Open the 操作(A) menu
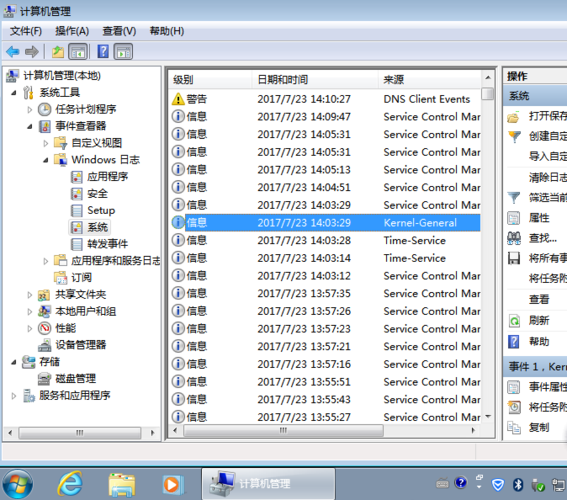Viewport: 567px width, 500px height. click(72, 31)
